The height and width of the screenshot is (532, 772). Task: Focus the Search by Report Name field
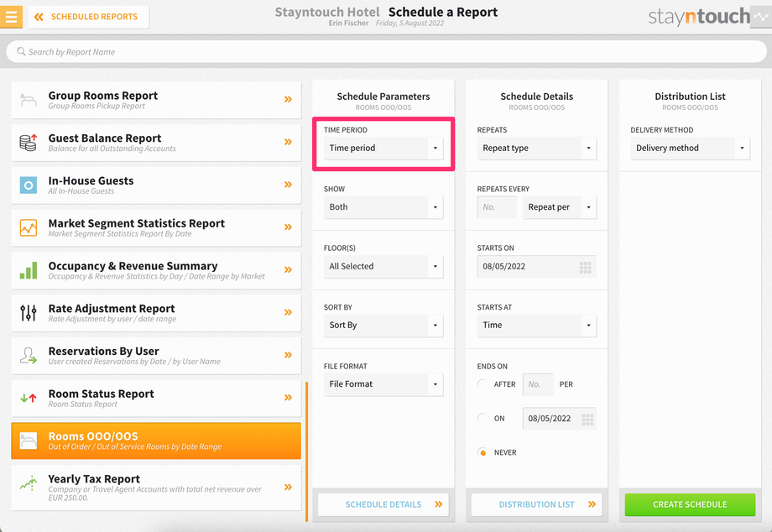click(x=386, y=52)
